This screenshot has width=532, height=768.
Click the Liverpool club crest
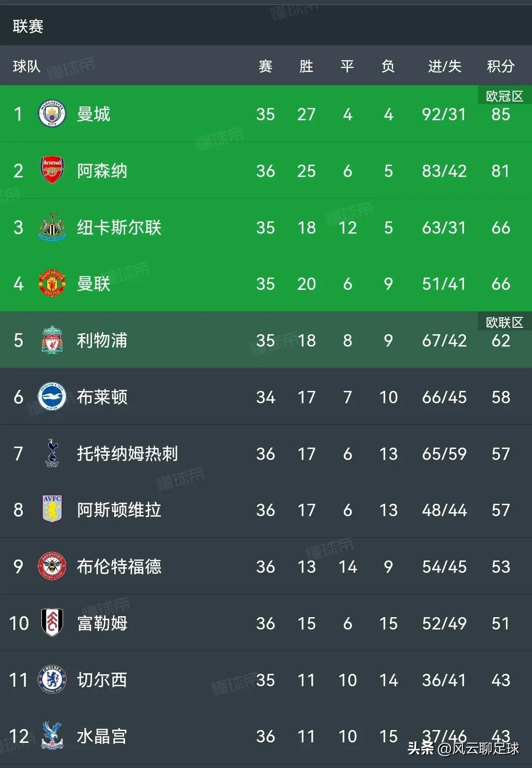point(52,341)
